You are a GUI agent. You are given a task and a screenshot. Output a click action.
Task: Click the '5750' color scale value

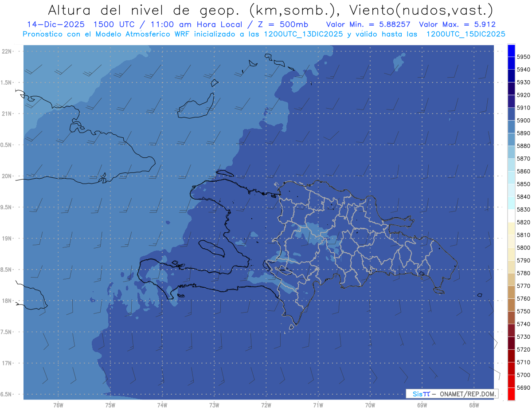click(524, 311)
